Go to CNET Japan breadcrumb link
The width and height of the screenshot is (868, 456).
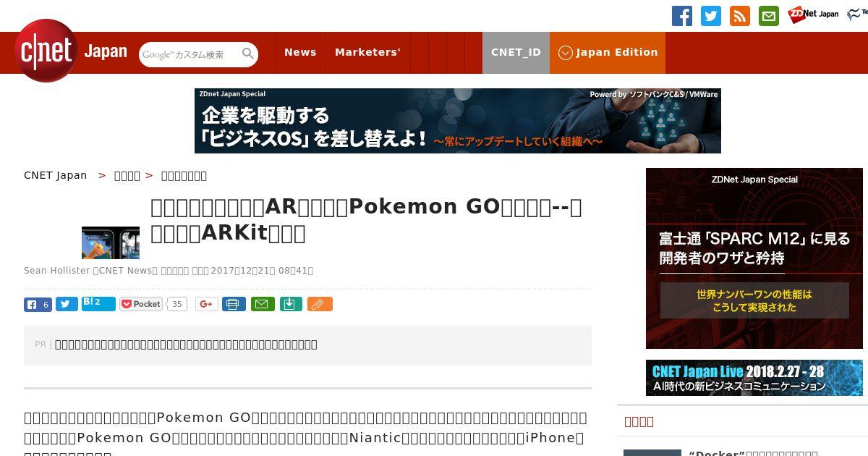[x=56, y=175]
